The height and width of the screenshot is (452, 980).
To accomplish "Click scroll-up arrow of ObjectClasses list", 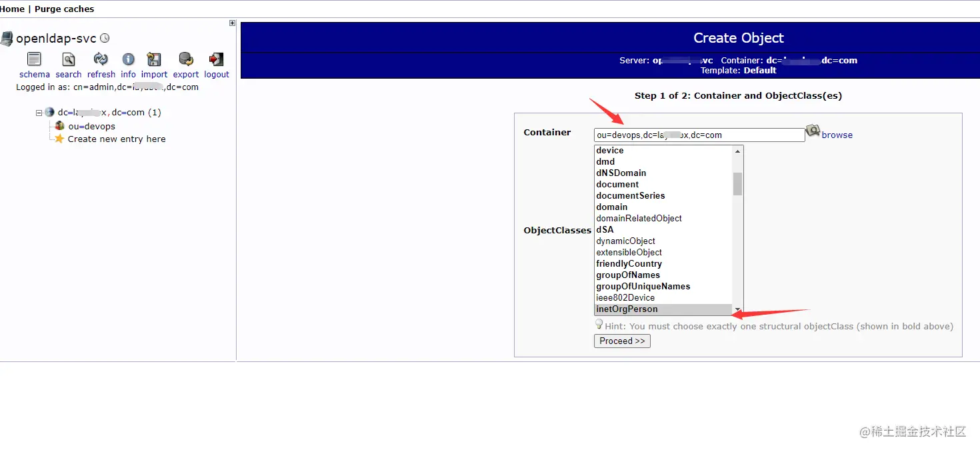I will click(737, 151).
